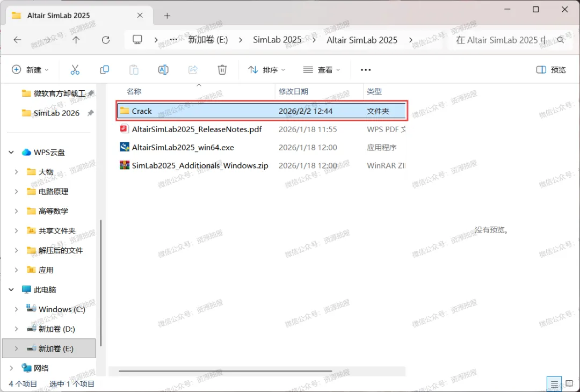Open the Sort (排序) dropdown
The height and width of the screenshot is (392, 580).
tap(267, 70)
